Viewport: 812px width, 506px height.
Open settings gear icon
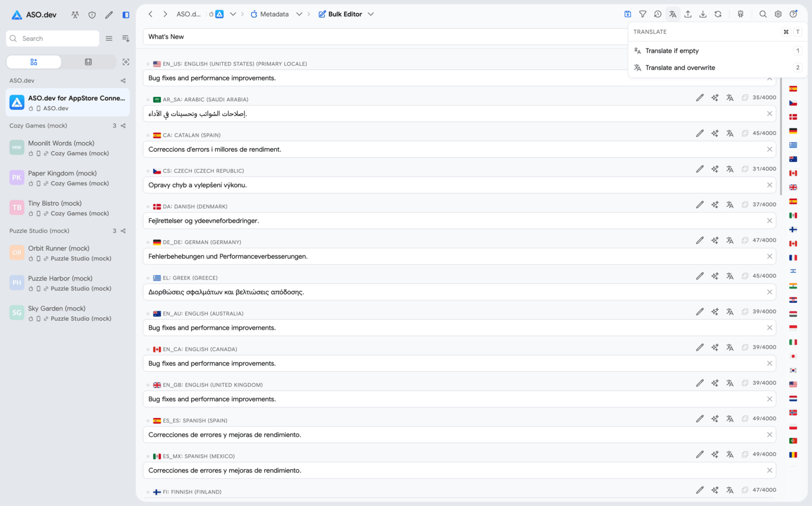[778, 14]
